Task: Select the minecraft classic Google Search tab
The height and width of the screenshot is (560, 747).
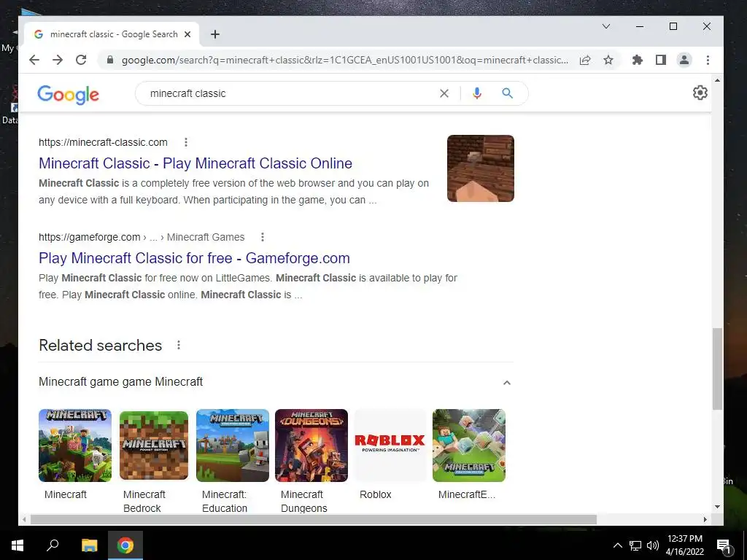Action: tap(112, 34)
